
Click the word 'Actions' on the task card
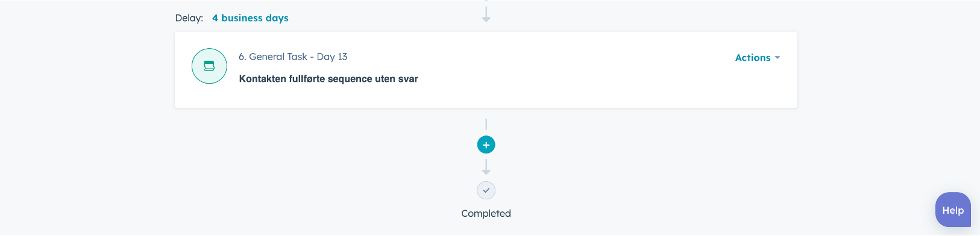[x=753, y=58]
